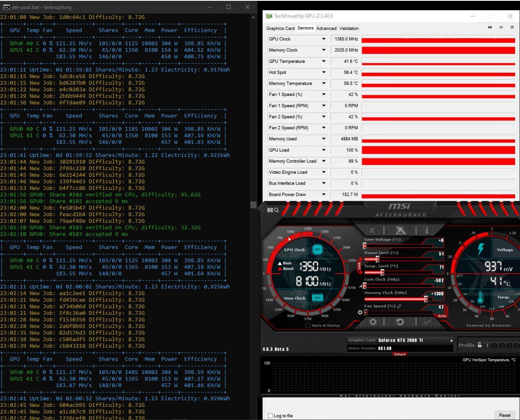Click the GPU-Z app icon in title bar
This screenshot has width=520, height=420.
(x=269, y=16)
